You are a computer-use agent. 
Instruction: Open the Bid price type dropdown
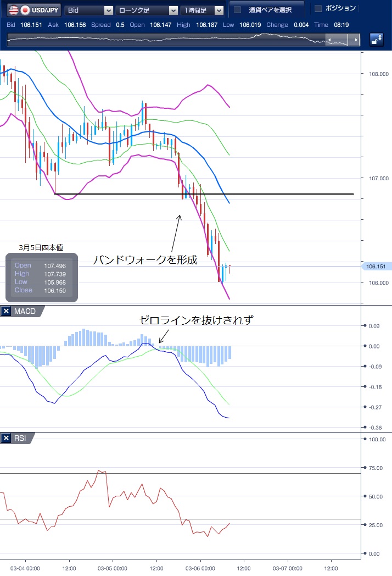coord(89,10)
